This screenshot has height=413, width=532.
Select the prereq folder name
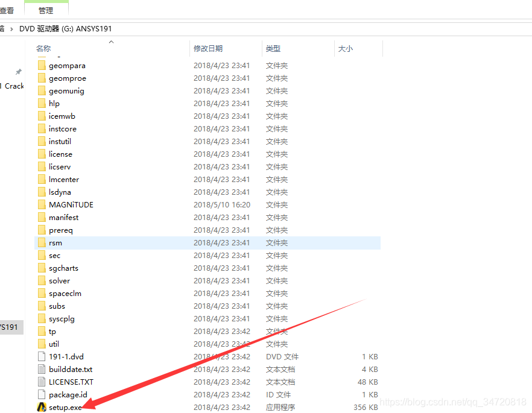pyautogui.click(x=61, y=230)
